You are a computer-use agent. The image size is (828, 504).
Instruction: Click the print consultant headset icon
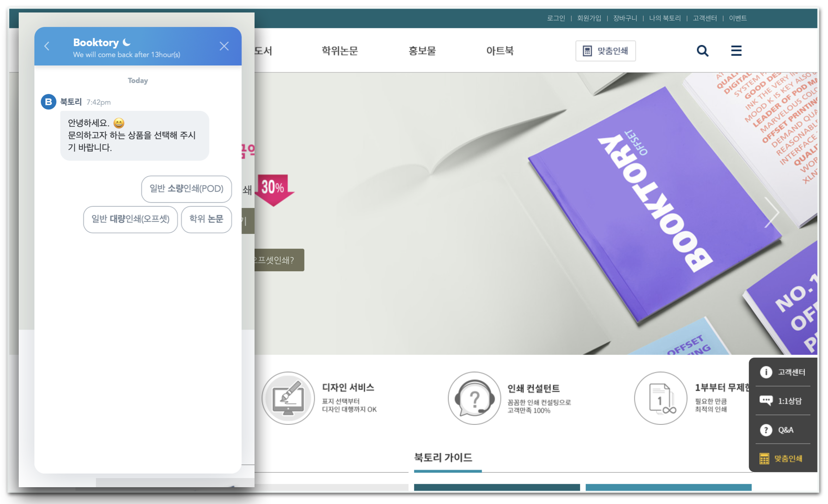pyautogui.click(x=475, y=398)
